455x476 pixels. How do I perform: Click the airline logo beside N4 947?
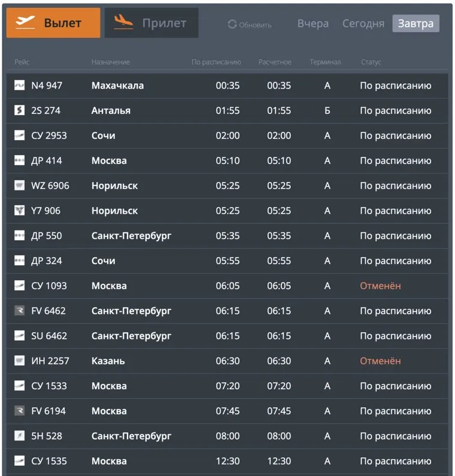[x=19, y=86]
